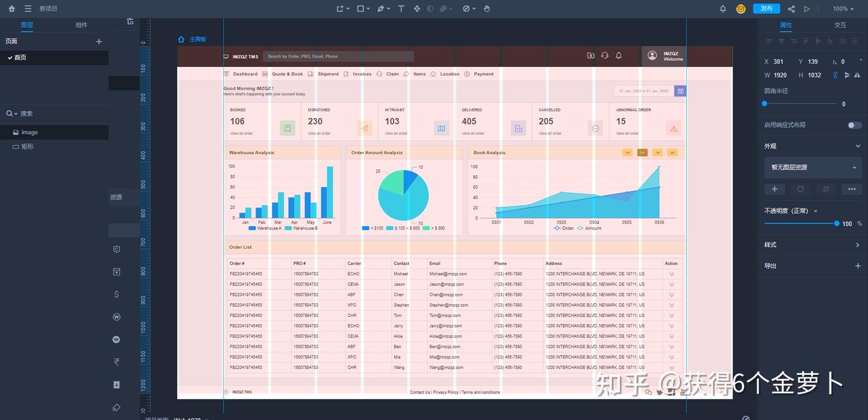The width and height of the screenshot is (868, 420).
Task: Add a new page with plus icon
Action: click(99, 42)
